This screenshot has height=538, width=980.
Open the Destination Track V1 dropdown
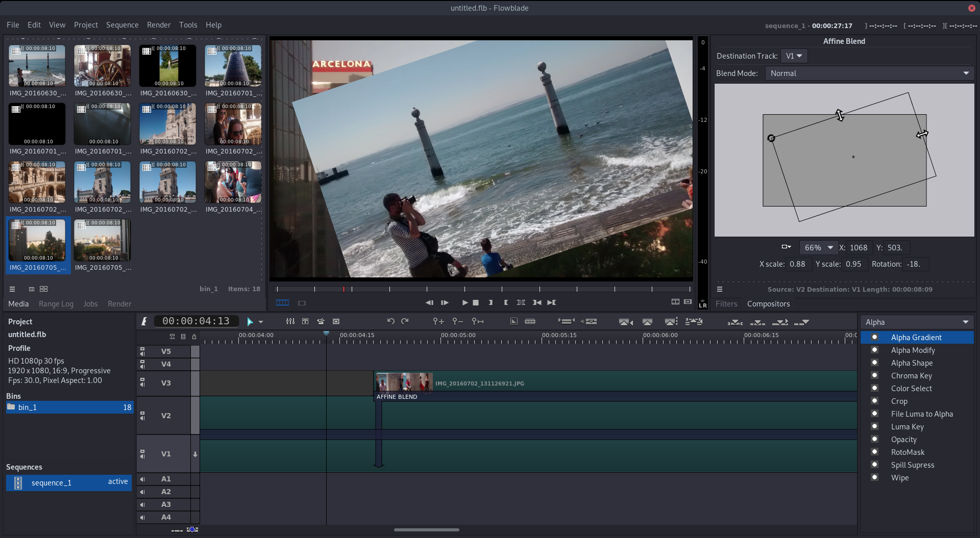tap(794, 56)
